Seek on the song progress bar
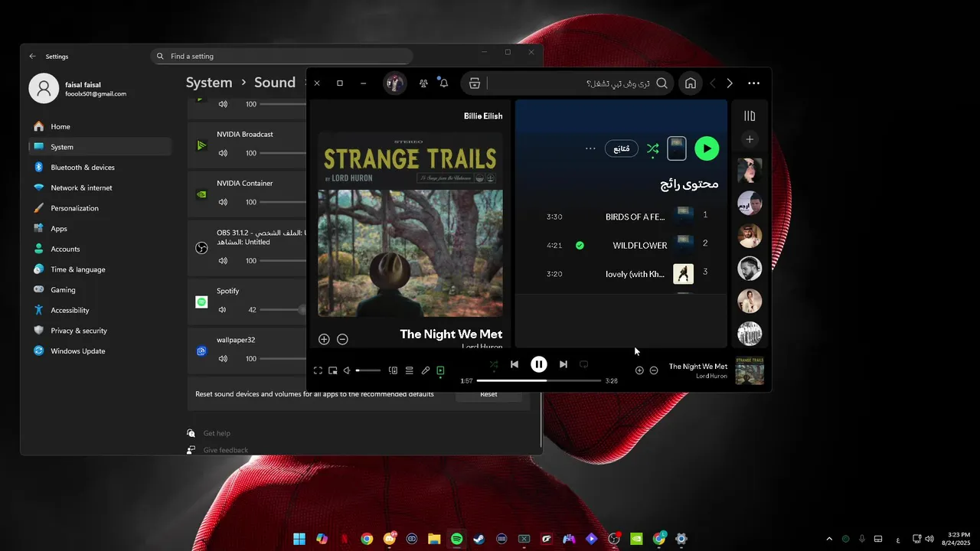 point(539,380)
